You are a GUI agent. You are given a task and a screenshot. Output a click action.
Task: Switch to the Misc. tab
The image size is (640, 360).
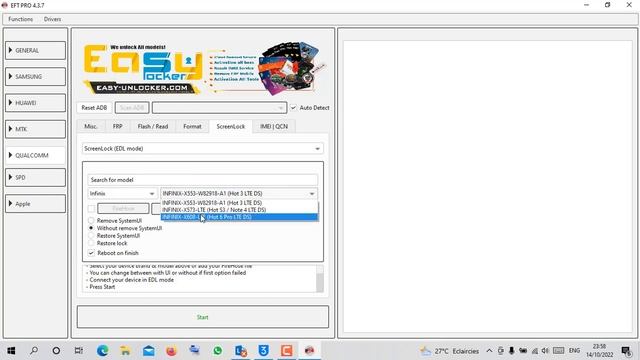91,127
